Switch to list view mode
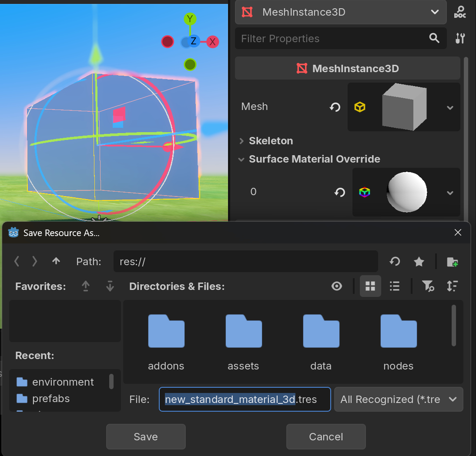The height and width of the screenshot is (456, 476). point(395,286)
